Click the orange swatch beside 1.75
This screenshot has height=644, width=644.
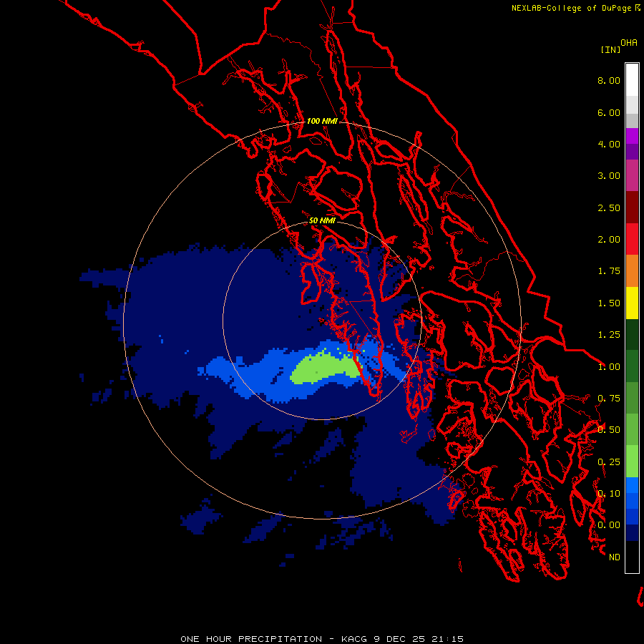[x=632, y=271]
